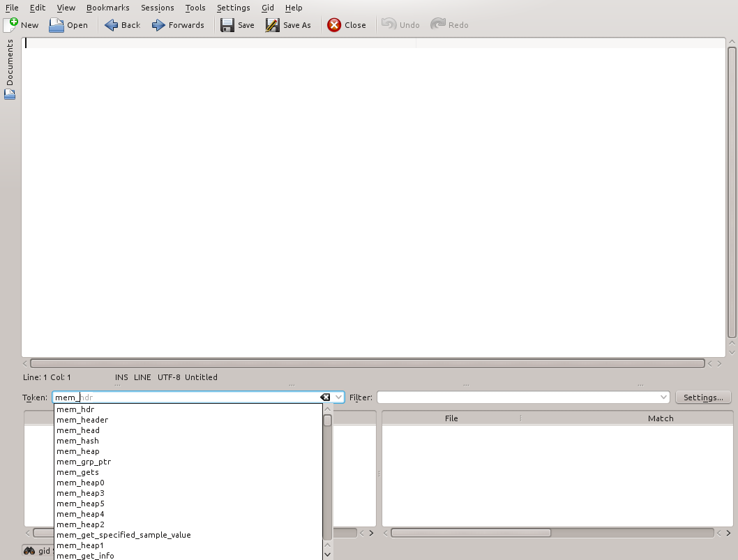Click the editor's horizontal scrollbar
Viewport: 738px width, 560px height.
[367, 363]
